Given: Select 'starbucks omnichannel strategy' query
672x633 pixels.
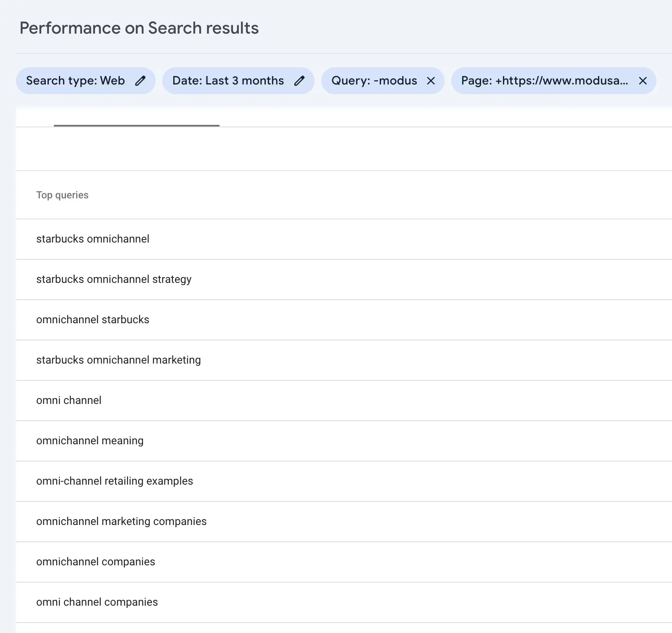Looking at the screenshot, I should 114,279.
